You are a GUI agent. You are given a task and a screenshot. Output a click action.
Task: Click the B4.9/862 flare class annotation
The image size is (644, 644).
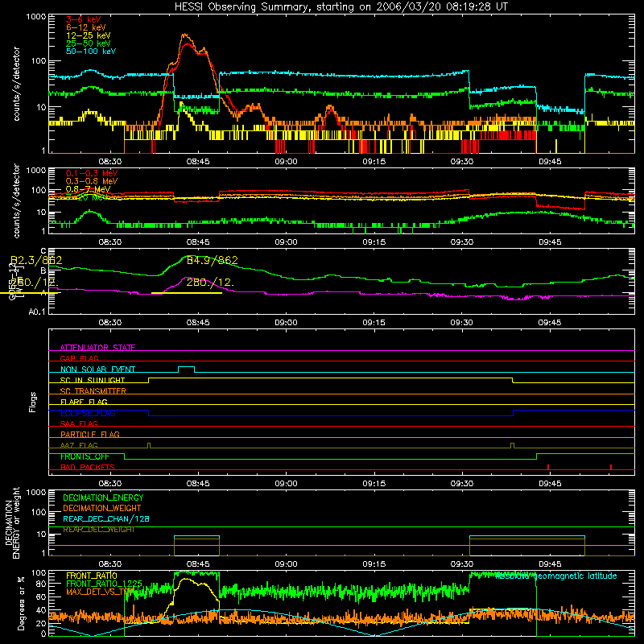click(212, 260)
